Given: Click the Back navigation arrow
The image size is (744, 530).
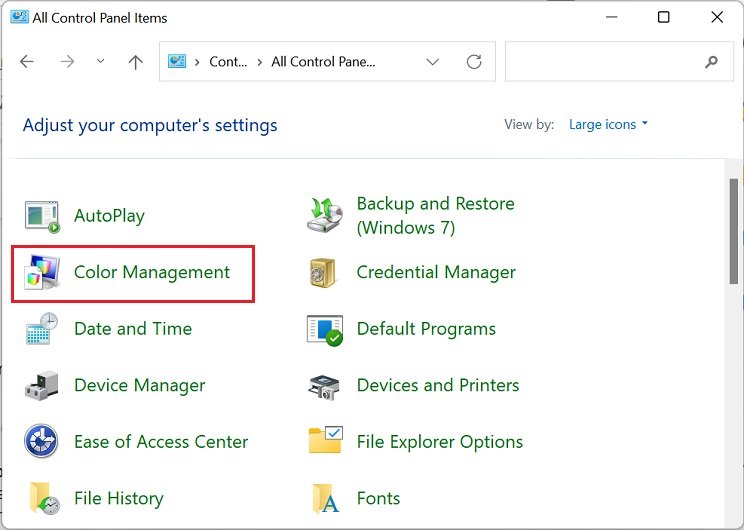Looking at the screenshot, I should pyautogui.click(x=27, y=62).
